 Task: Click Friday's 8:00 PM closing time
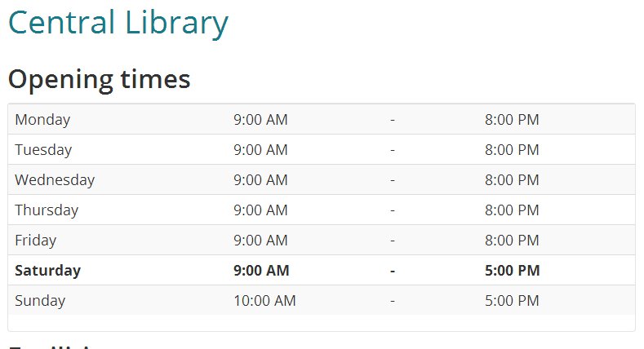click(512, 241)
